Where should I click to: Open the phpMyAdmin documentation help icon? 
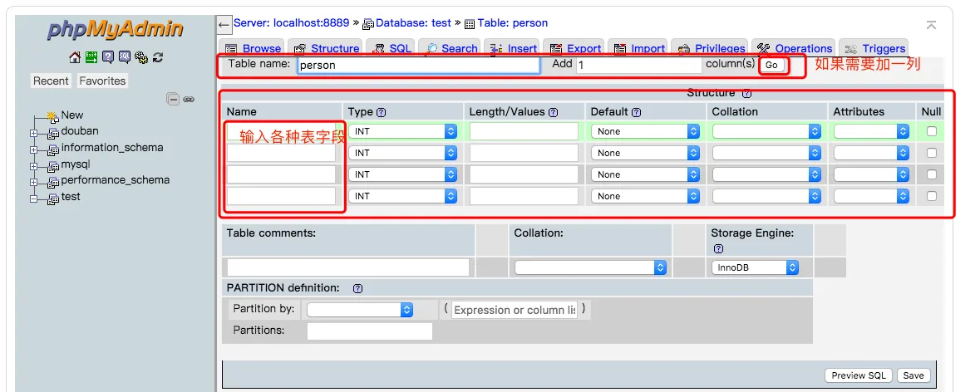(108, 57)
